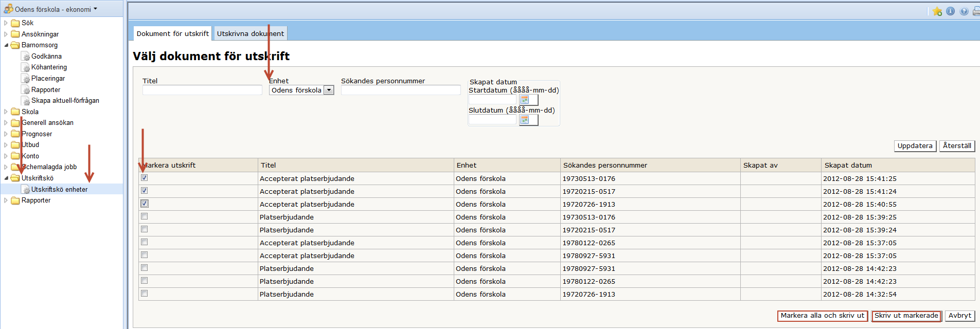The height and width of the screenshot is (329, 980).
Task: Click the Sök folder icon
Action: point(15,23)
